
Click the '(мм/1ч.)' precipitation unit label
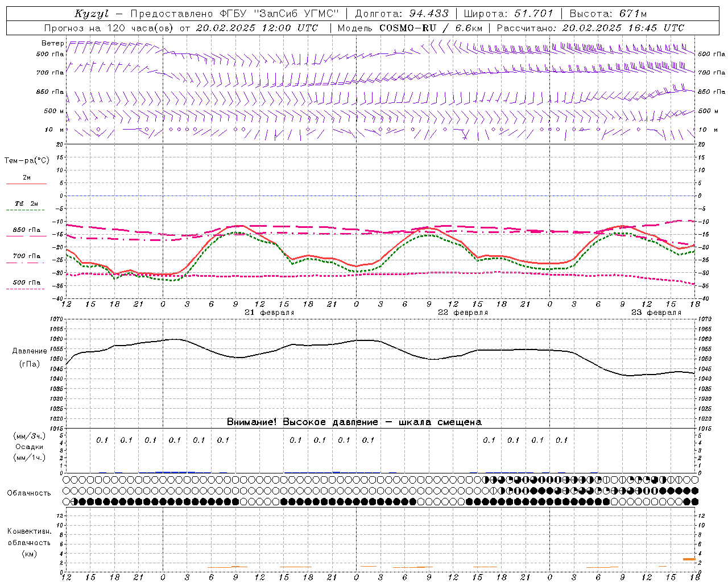pyautogui.click(x=30, y=458)
